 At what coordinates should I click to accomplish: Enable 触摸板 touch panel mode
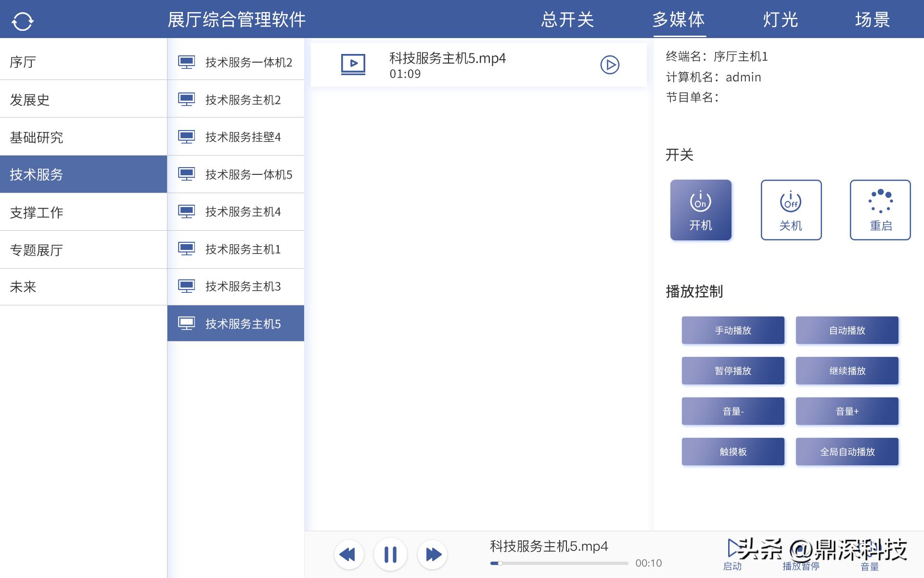(732, 451)
